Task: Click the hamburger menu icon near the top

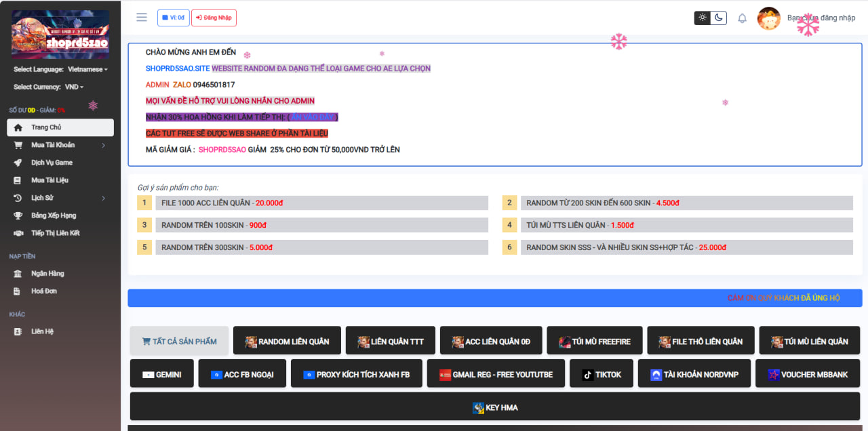Action: [141, 17]
